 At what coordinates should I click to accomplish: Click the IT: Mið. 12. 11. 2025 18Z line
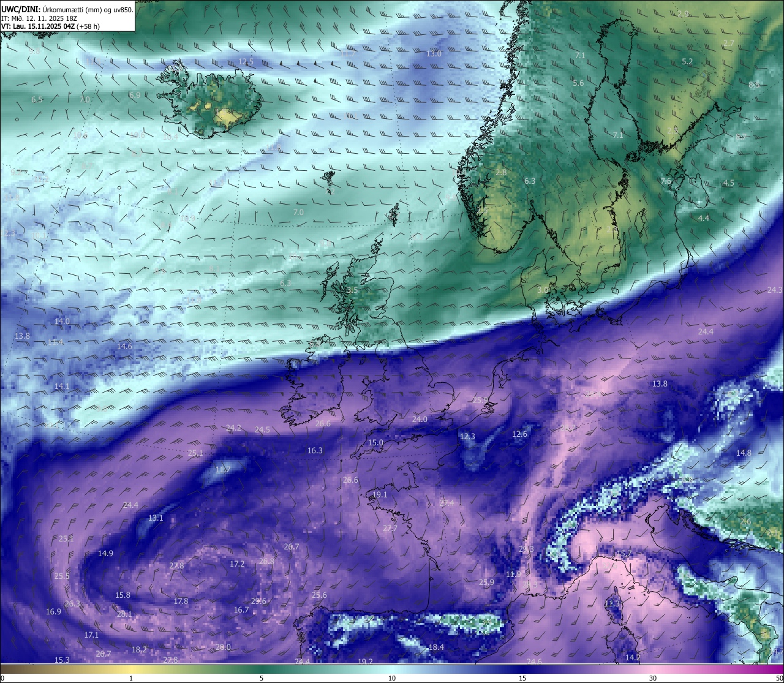point(40,18)
